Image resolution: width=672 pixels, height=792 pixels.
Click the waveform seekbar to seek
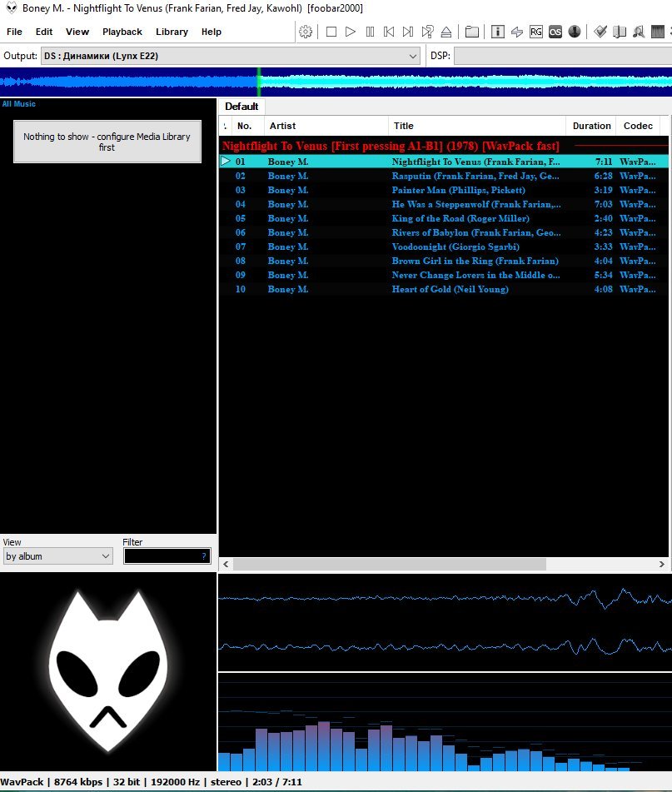pos(416,82)
